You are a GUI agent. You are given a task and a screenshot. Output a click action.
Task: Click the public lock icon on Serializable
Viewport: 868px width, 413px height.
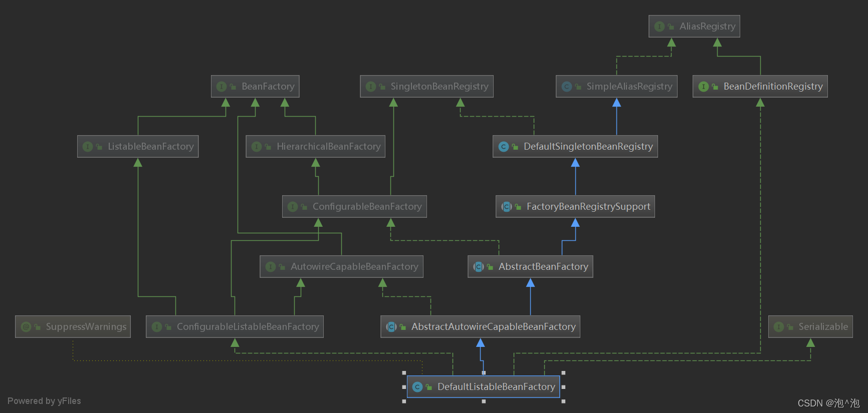pyautogui.click(x=790, y=327)
